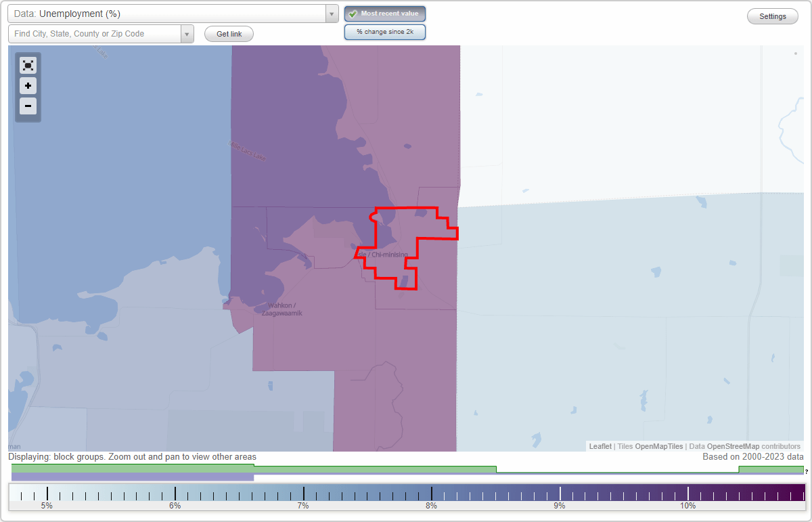The image size is (812, 522).
Task: Click the Leaflet attribution link
Action: (x=600, y=446)
